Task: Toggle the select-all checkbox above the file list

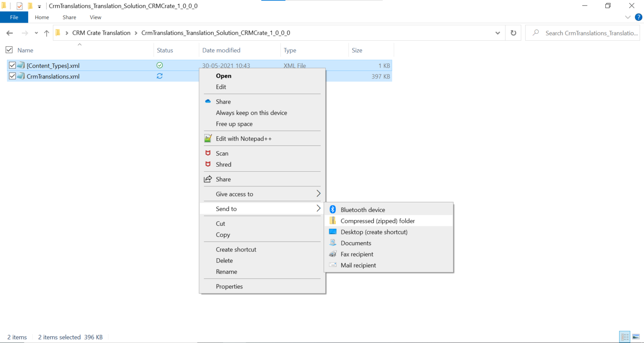Action: [x=9, y=50]
